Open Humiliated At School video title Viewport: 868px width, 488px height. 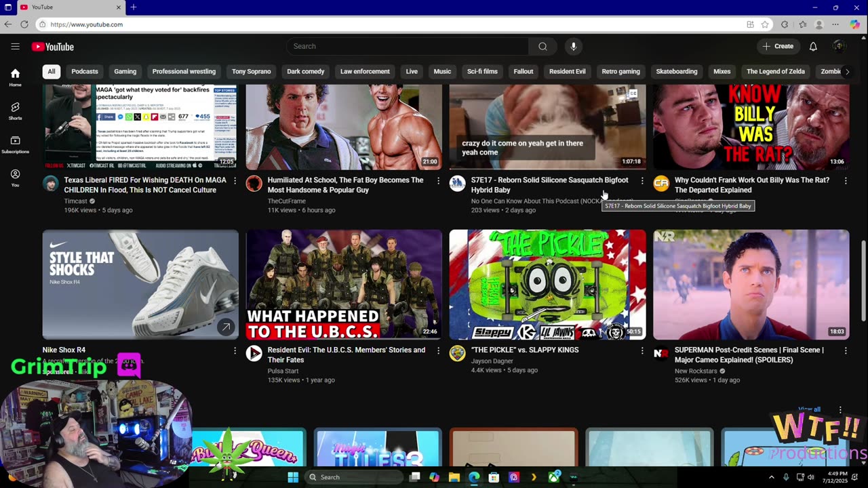coord(345,185)
